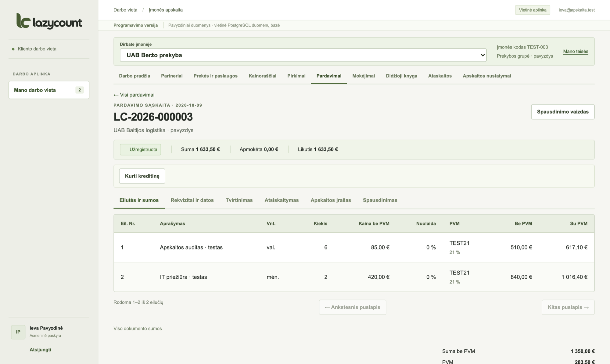Switch to the Partneriai tab
Image resolution: width=610 pixels, height=364 pixels.
coord(172,76)
